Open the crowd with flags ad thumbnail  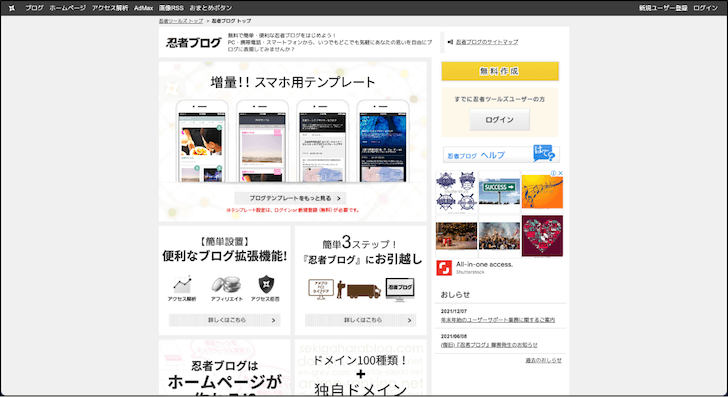(499, 236)
